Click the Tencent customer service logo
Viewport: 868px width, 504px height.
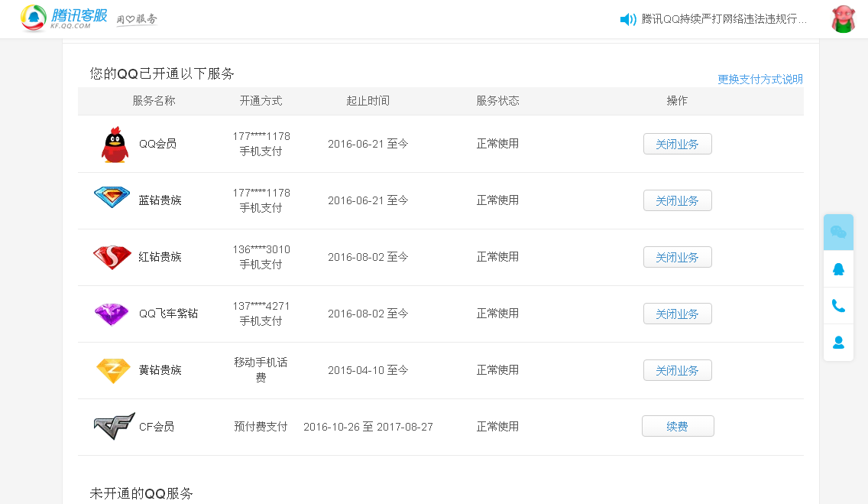(x=63, y=18)
